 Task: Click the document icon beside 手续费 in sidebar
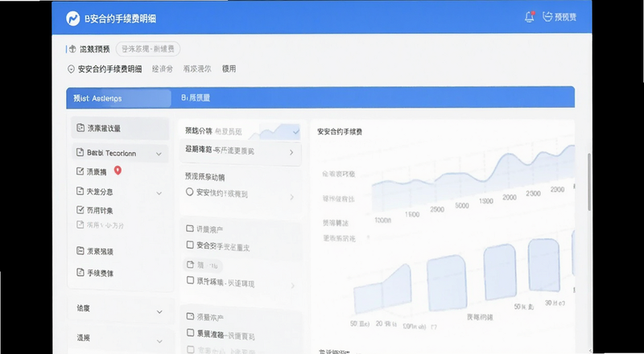(80, 272)
